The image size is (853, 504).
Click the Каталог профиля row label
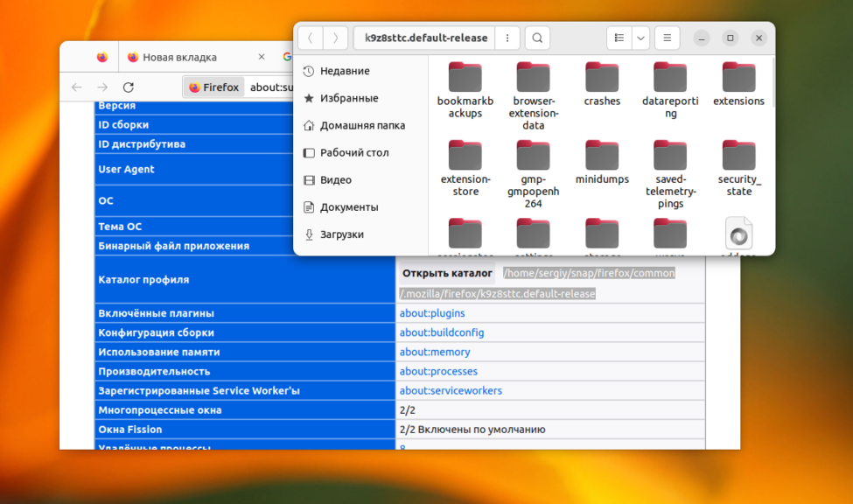(x=143, y=280)
